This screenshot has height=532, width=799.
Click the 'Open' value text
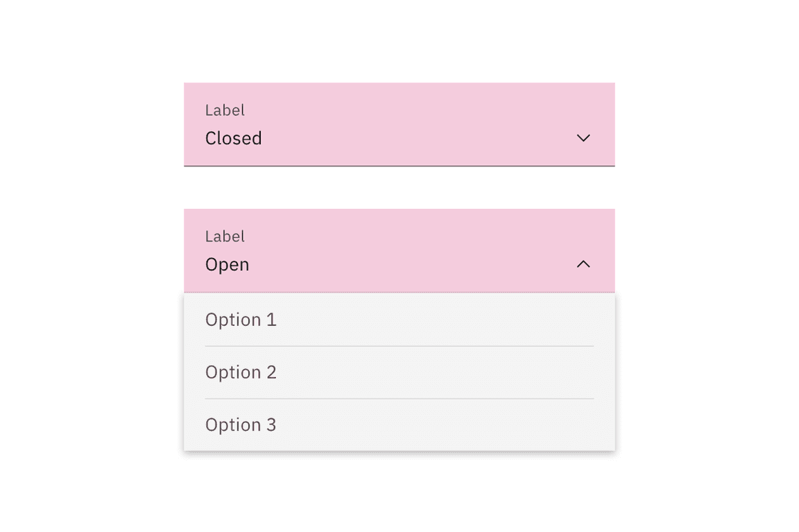(x=227, y=265)
